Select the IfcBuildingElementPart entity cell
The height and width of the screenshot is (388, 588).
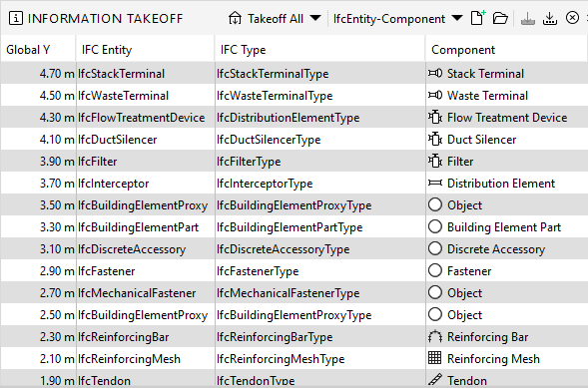click(x=146, y=227)
